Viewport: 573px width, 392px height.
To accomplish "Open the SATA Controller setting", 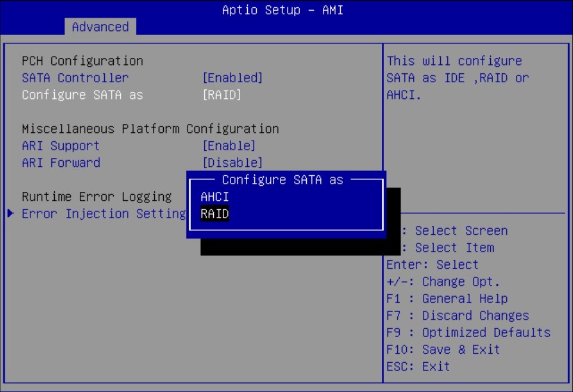I will (74, 77).
